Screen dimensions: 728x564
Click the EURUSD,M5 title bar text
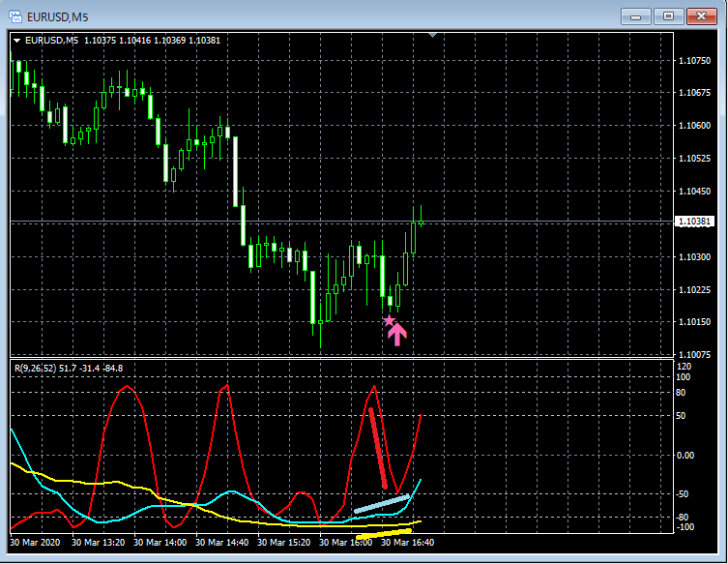click(x=58, y=17)
